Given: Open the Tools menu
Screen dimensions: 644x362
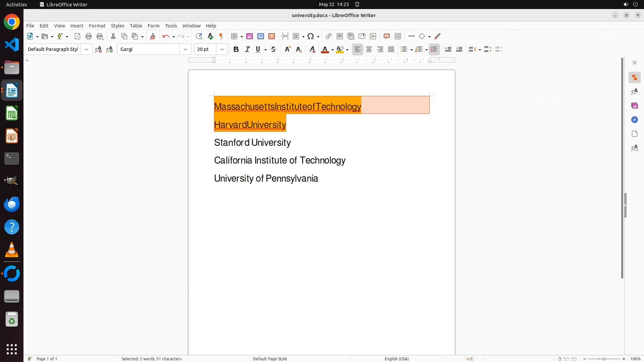Looking at the screenshot, I should tap(171, 26).
